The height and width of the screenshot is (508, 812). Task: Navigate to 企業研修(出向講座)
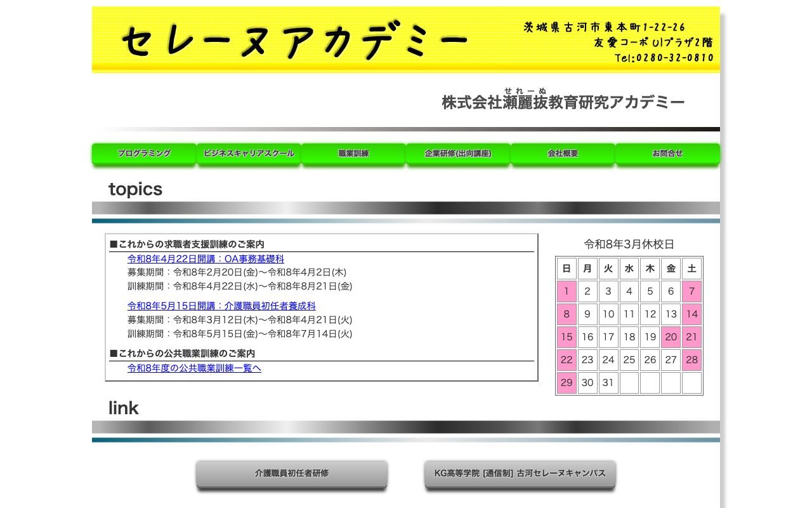(458, 154)
